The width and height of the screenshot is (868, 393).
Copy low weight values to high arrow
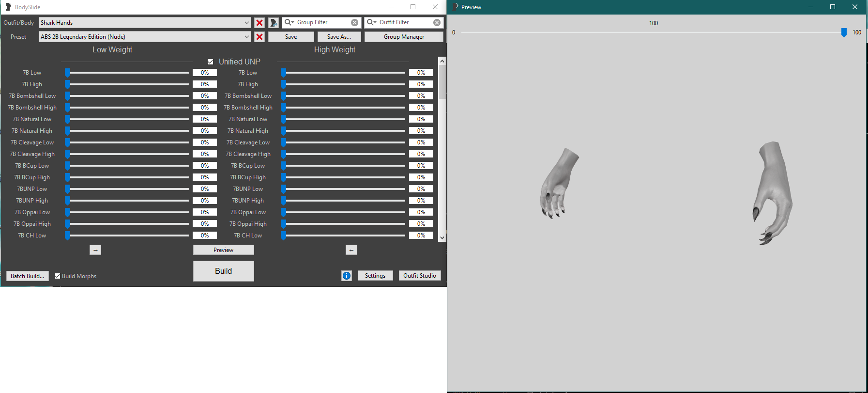95,250
